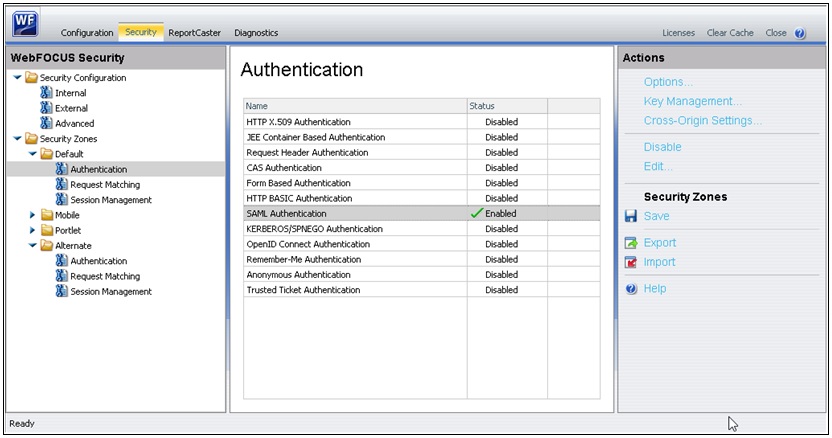
Task: Expand the Mobile zone node
Action: (32, 215)
